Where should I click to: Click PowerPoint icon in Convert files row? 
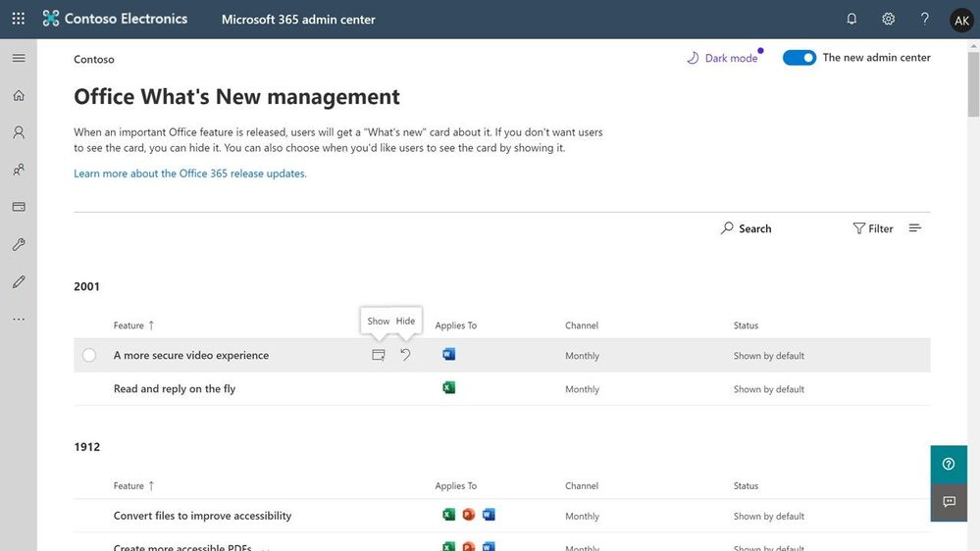tap(469, 514)
